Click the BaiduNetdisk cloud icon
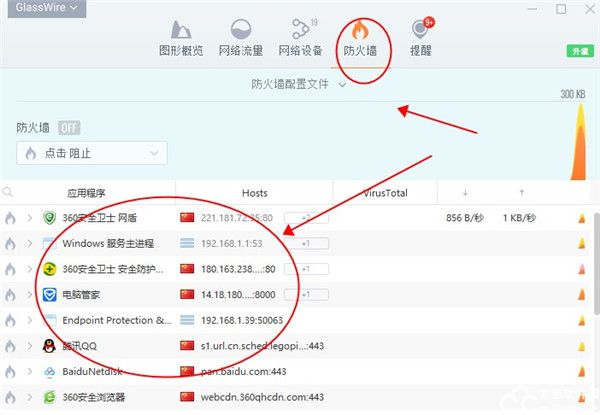Screen dimensions: 600x415 pos(49,372)
